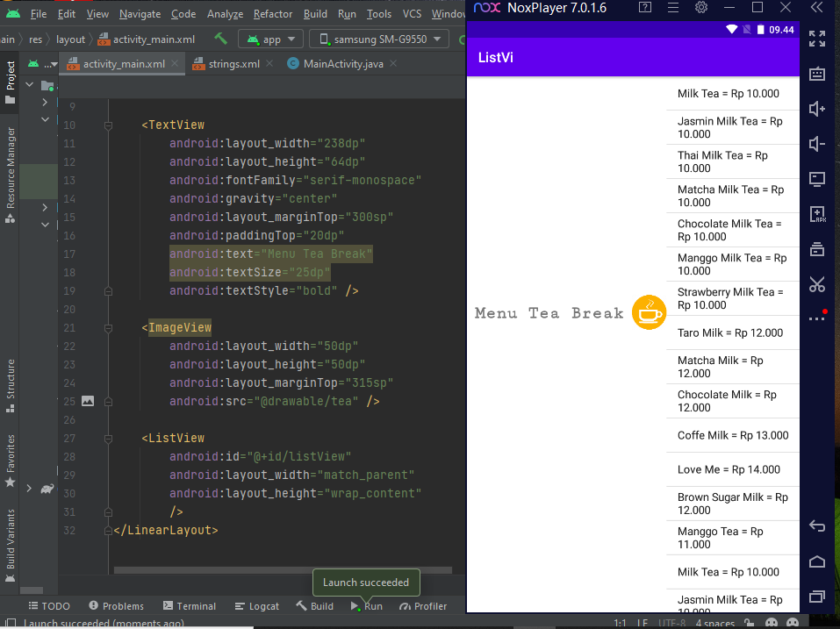Viewport: 840px width, 629px height.
Task: Toggle the Project tool window
Action: [10, 82]
